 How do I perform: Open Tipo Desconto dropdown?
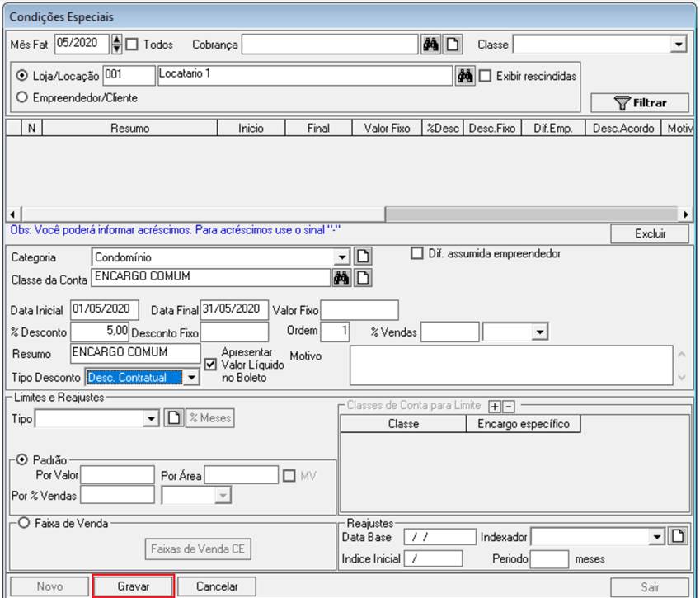tap(191, 378)
